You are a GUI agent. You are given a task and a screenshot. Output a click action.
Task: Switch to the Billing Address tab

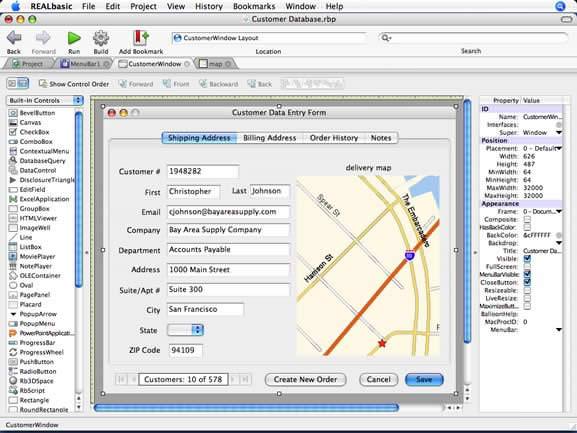[269, 138]
